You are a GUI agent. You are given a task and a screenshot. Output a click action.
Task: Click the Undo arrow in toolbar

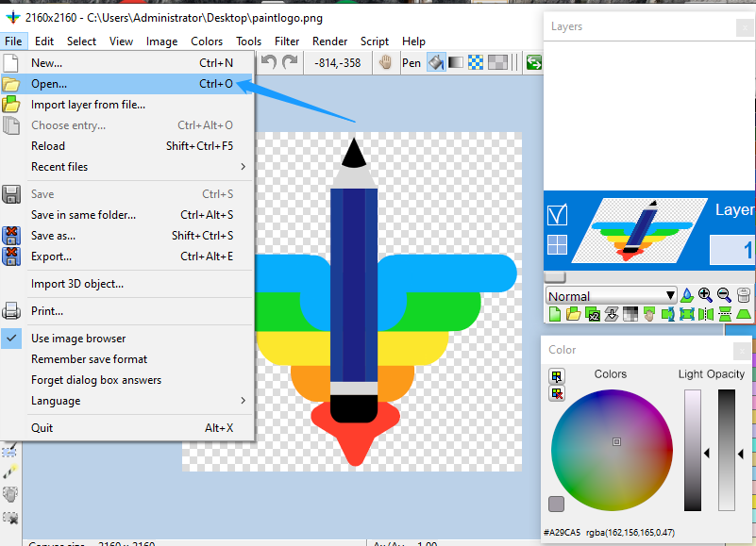[269, 63]
